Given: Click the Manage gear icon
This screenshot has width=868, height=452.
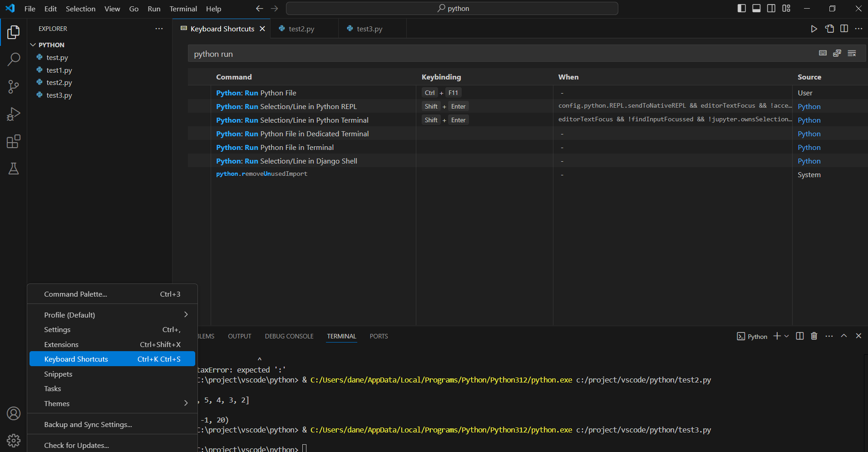Looking at the screenshot, I should coord(14,440).
